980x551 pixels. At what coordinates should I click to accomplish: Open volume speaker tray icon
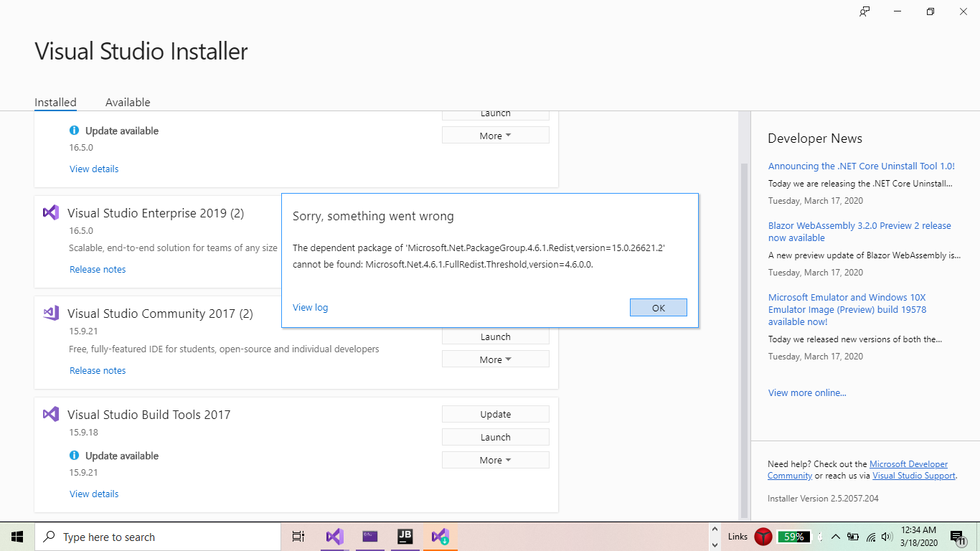coord(887,537)
